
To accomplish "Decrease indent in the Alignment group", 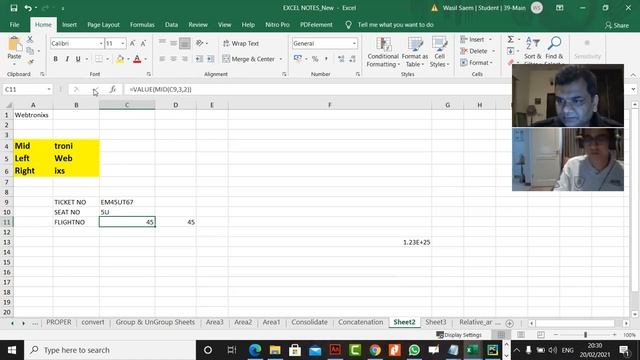I will (199, 59).
